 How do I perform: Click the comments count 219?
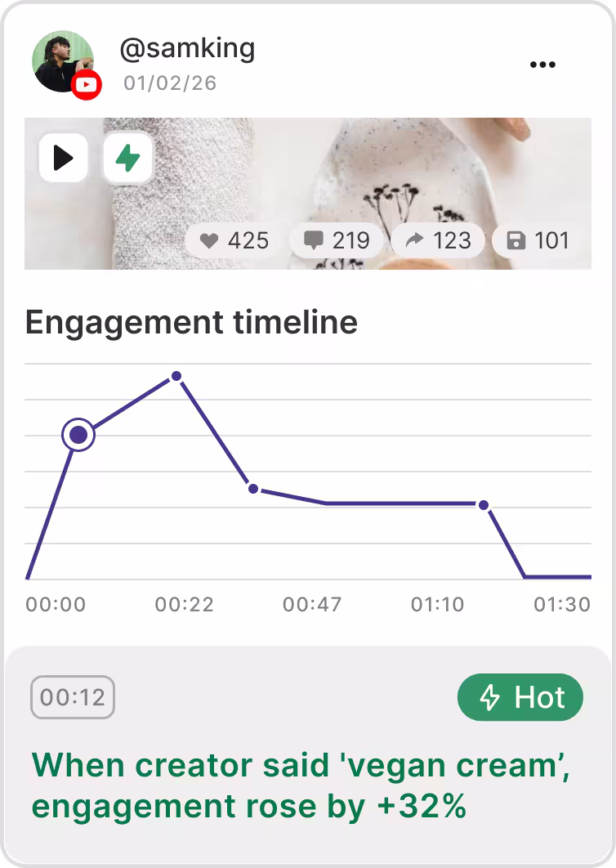(x=337, y=241)
